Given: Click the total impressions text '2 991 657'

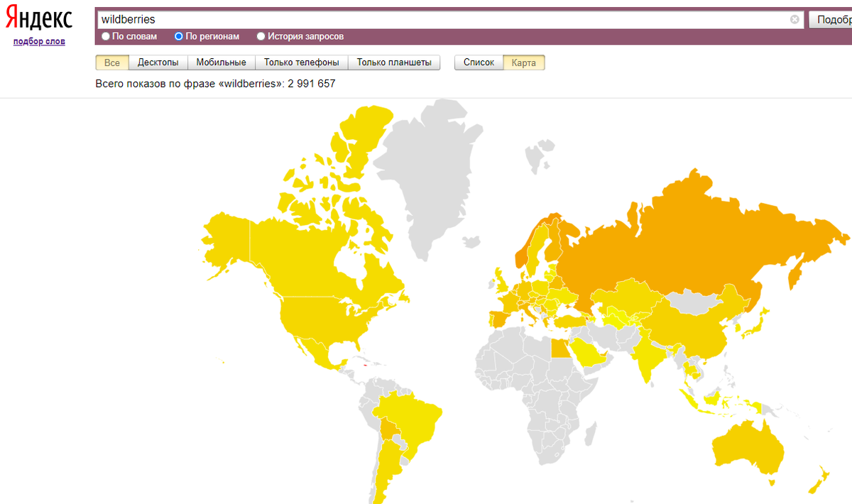Looking at the screenshot, I should [311, 84].
